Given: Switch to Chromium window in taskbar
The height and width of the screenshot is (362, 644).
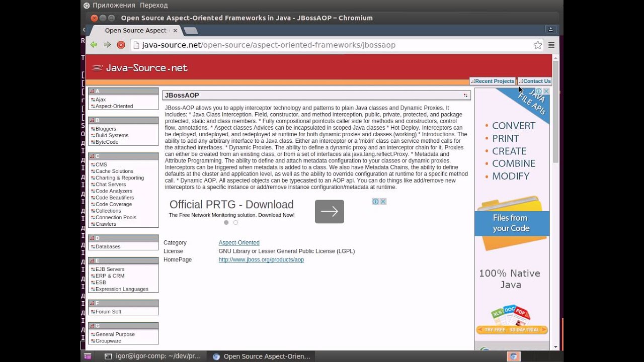Looking at the screenshot, I should pos(262,356).
